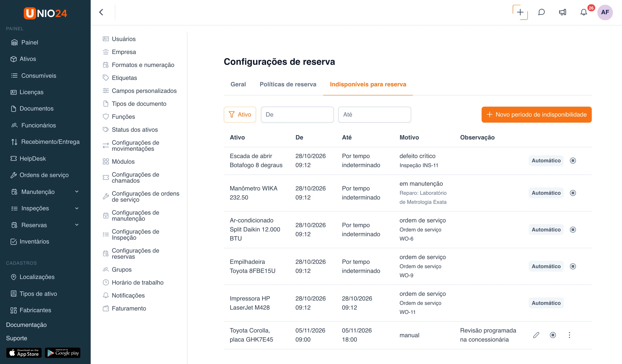Open Configurações de reservas settings item
Image resolution: width=622 pixels, height=364 pixels.
click(141, 254)
